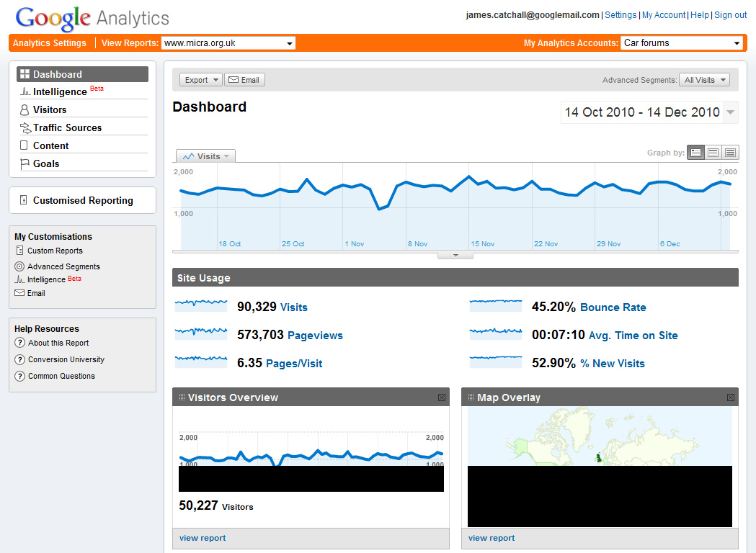Click the About this Report question icon
The image size is (756, 553).
[19, 343]
